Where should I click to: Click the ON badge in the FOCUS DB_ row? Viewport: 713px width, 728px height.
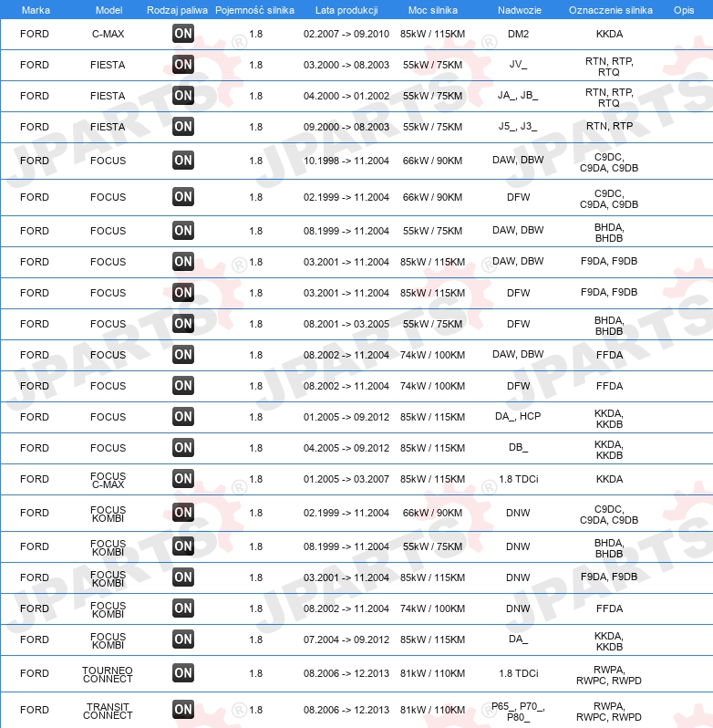click(x=182, y=448)
